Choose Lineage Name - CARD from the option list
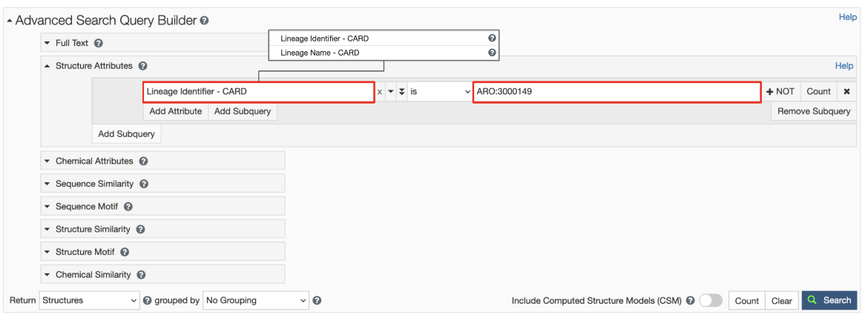 [320, 53]
